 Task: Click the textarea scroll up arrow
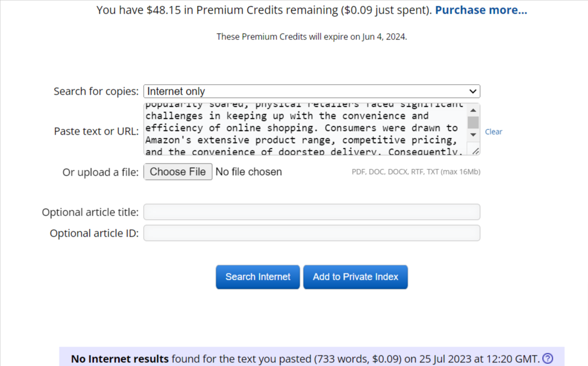[x=473, y=110]
